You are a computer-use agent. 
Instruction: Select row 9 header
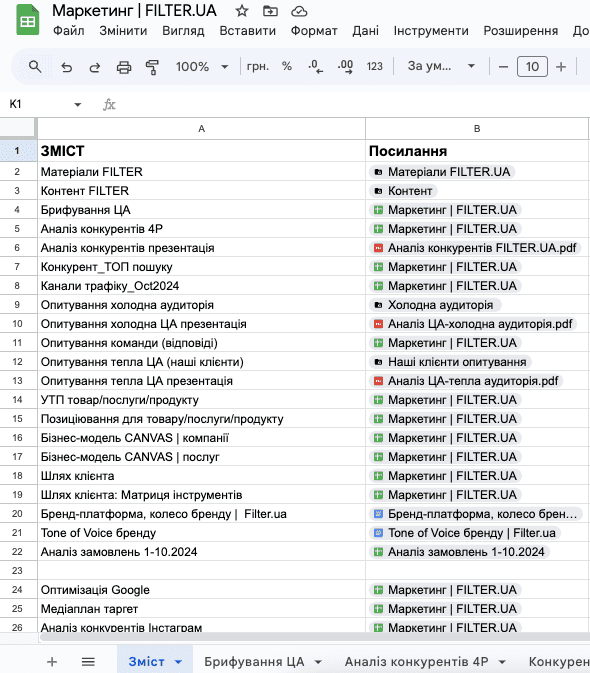17,305
